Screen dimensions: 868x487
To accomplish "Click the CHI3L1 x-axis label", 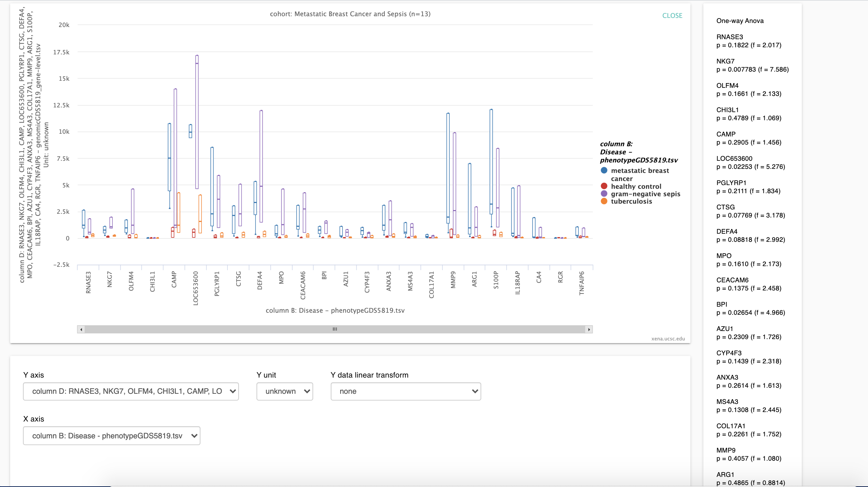I will pyautogui.click(x=153, y=281).
